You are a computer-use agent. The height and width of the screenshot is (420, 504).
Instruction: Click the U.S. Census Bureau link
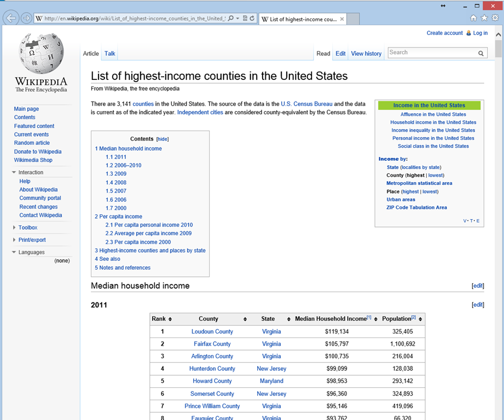coord(306,104)
